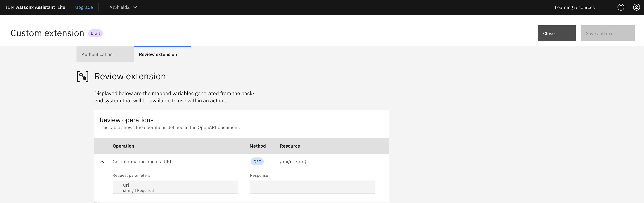The image size is (644, 203).
Task: Select the Review extension tab
Action: pyautogui.click(x=158, y=54)
